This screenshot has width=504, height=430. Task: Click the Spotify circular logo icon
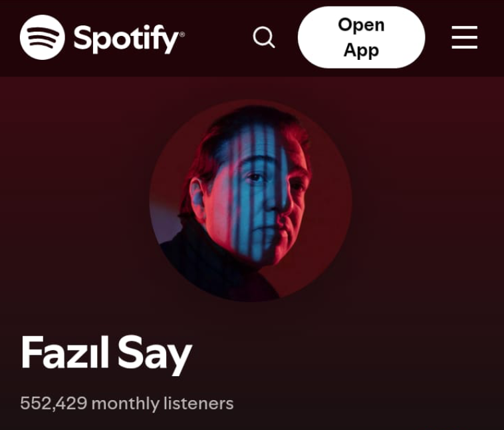(42, 37)
